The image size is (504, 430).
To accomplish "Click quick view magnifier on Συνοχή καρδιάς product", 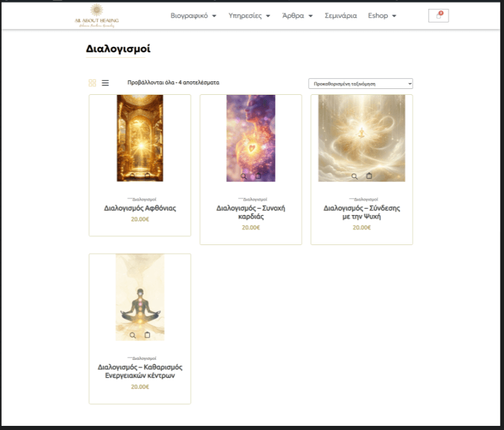I will (244, 176).
